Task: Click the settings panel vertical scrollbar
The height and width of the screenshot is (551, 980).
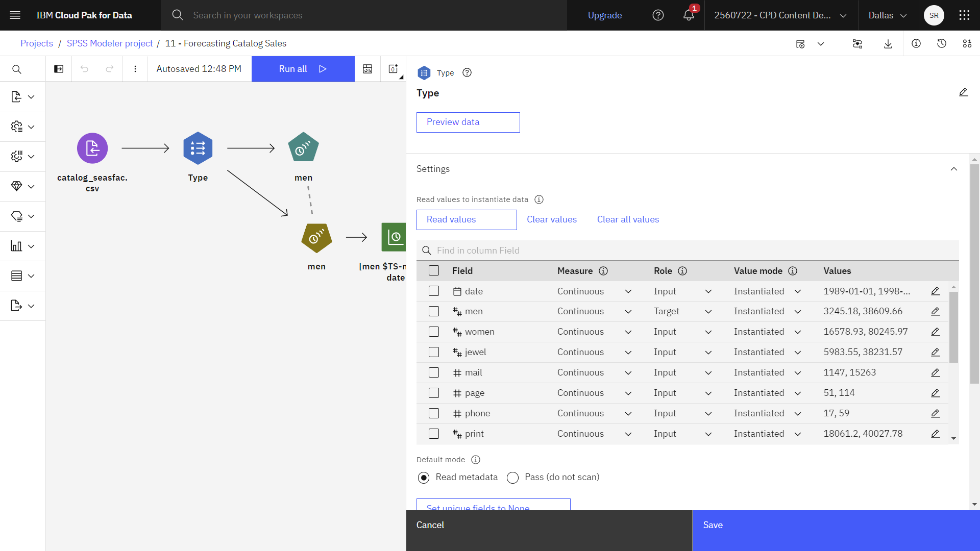Action: [x=974, y=273]
